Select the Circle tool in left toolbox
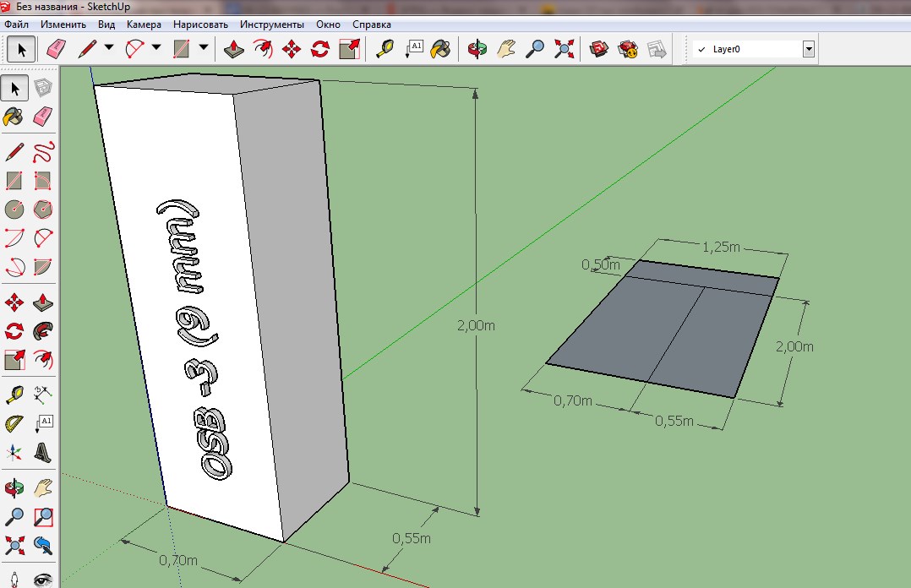911x588 pixels. (x=14, y=210)
